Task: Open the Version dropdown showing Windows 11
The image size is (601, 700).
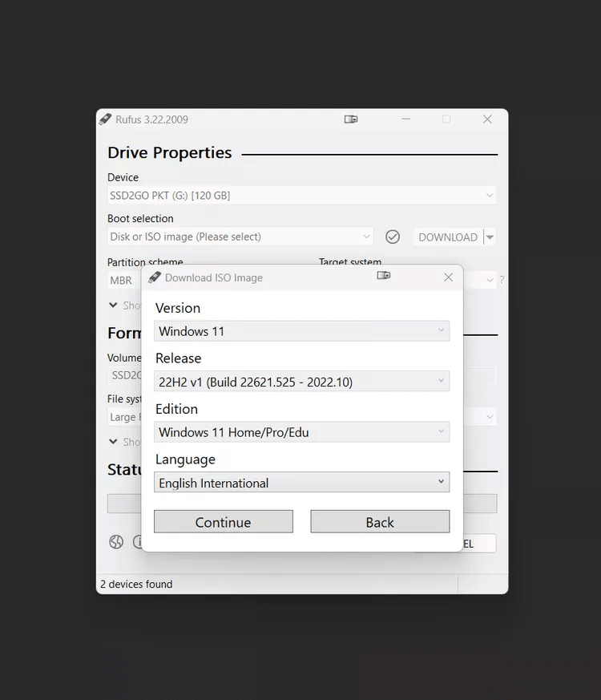Action: click(301, 331)
